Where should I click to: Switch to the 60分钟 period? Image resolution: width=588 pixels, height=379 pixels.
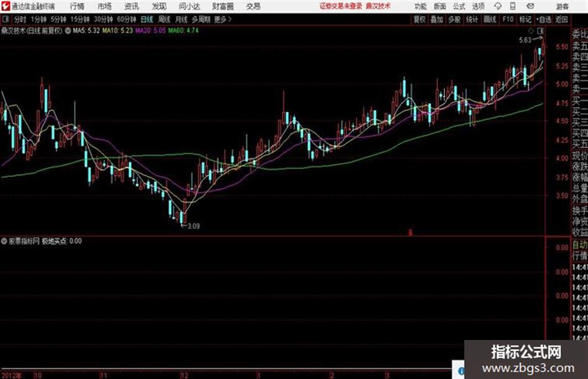126,19
